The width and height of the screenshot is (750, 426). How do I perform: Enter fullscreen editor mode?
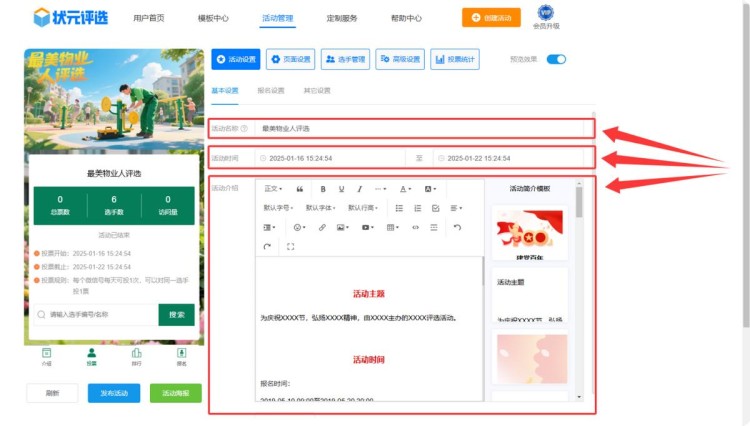pyautogui.click(x=290, y=246)
